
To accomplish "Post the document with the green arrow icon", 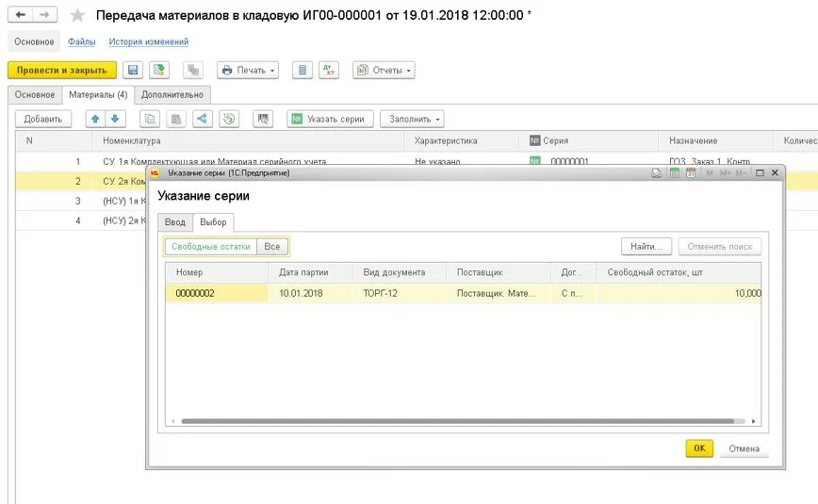I will click(x=159, y=70).
